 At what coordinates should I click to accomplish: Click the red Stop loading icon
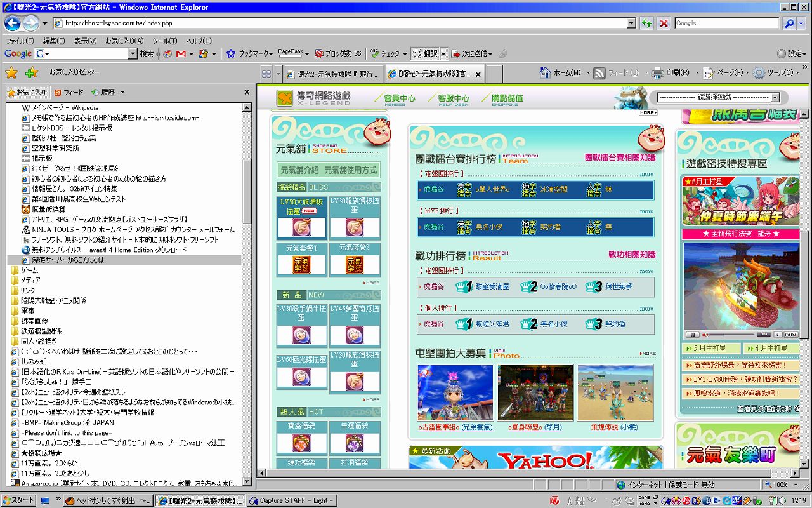click(664, 23)
